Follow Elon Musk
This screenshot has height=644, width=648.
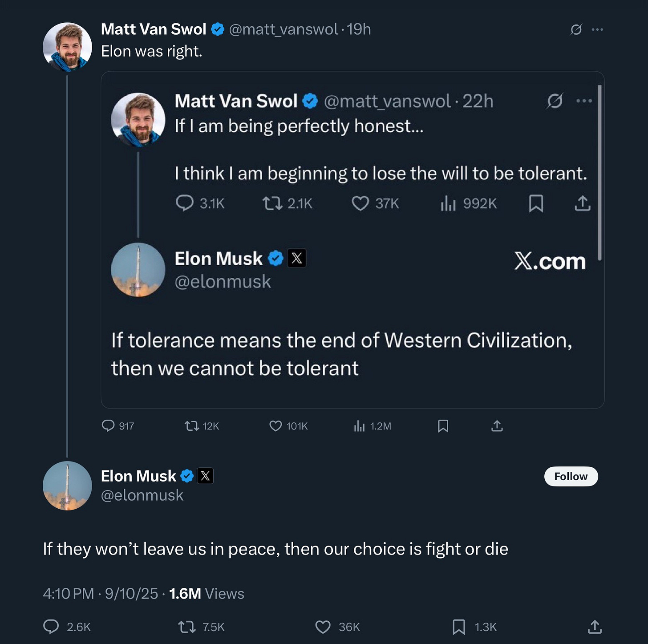pyautogui.click(x=571, y=476)
